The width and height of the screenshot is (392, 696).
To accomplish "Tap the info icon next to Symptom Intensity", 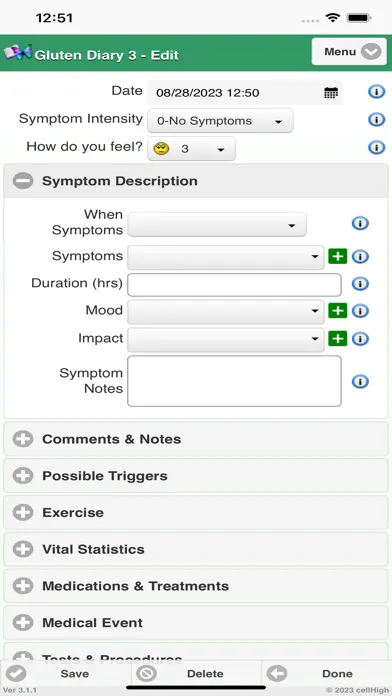I will tap(376, 119).
